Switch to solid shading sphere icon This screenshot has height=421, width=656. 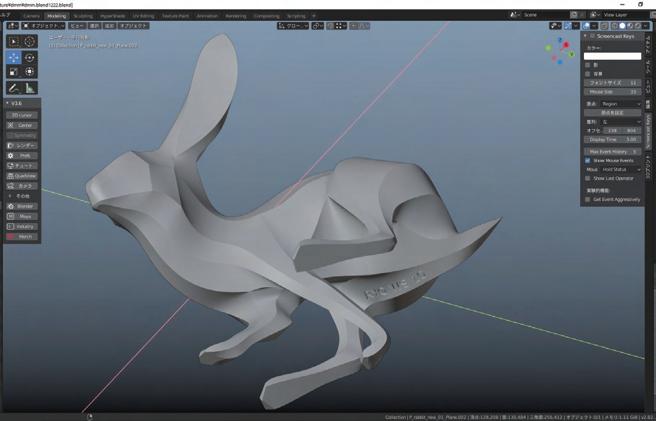[622, 26]
